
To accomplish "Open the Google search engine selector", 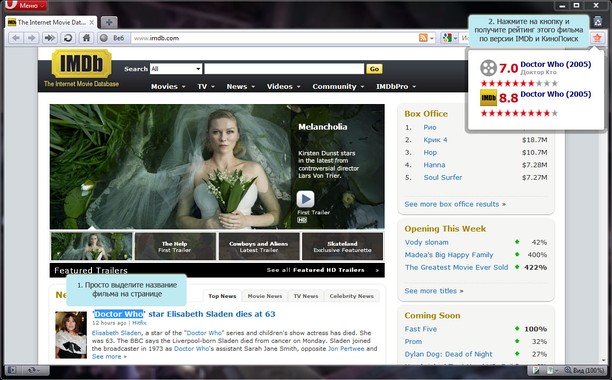I will pos(449,38).
